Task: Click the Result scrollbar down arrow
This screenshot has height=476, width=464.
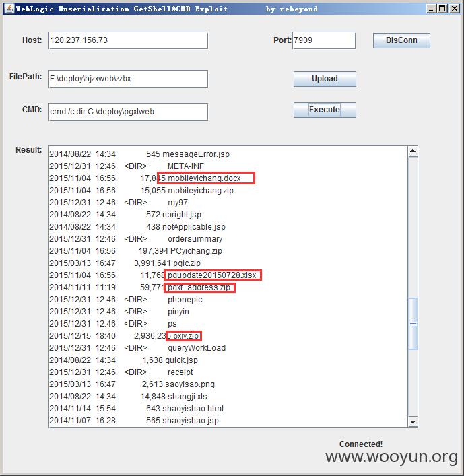Action: click(x=413, y=421)
